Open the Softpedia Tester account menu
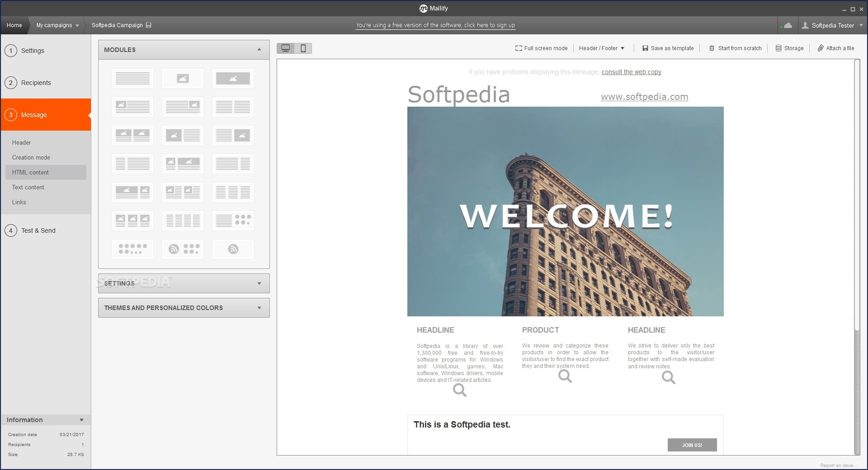Image resolution: width=868 pixels, height=470 pixels. click(832, 25)
